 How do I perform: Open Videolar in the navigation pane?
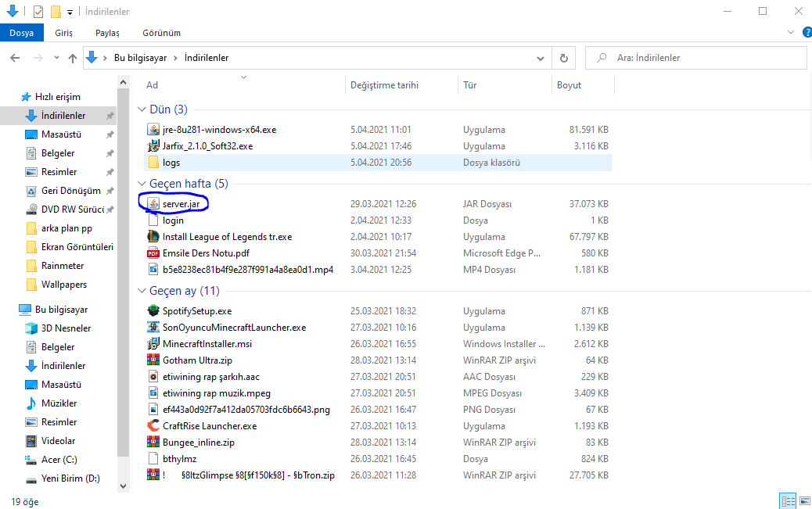pyautogui.click(x=58, y=441)
